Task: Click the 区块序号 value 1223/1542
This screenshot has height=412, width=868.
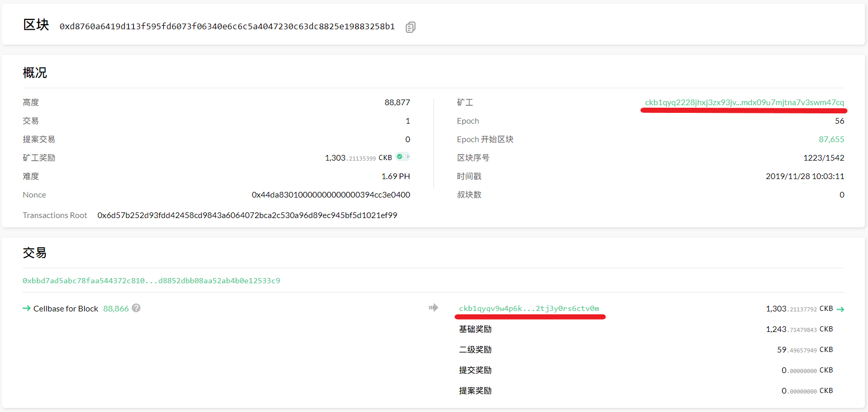Action: [823, 158]
